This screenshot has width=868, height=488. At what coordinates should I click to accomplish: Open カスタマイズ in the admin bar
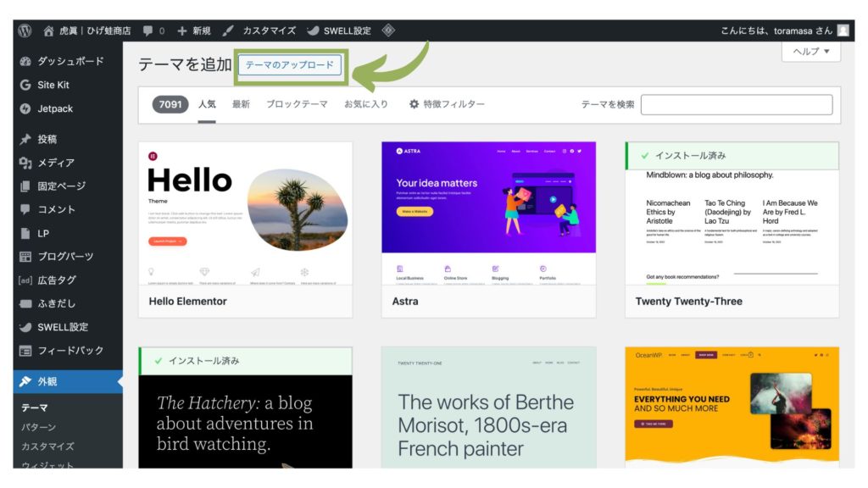(259, 30)
